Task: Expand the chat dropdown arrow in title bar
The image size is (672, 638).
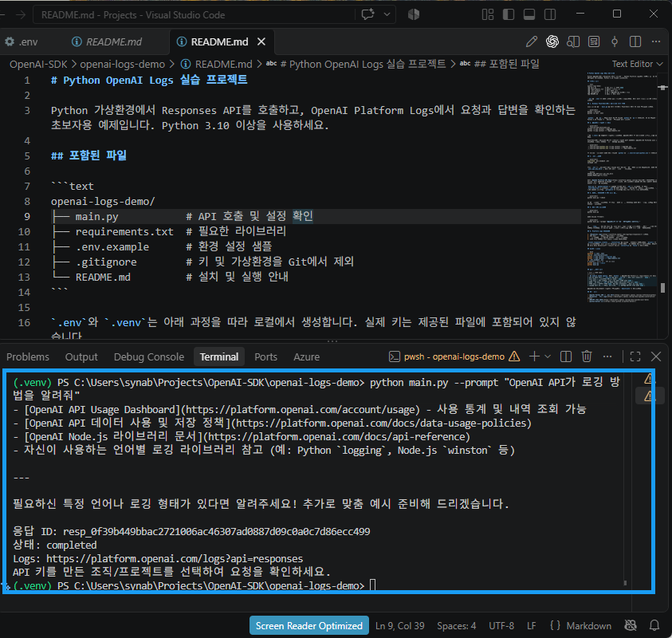Action: point(387,14)
